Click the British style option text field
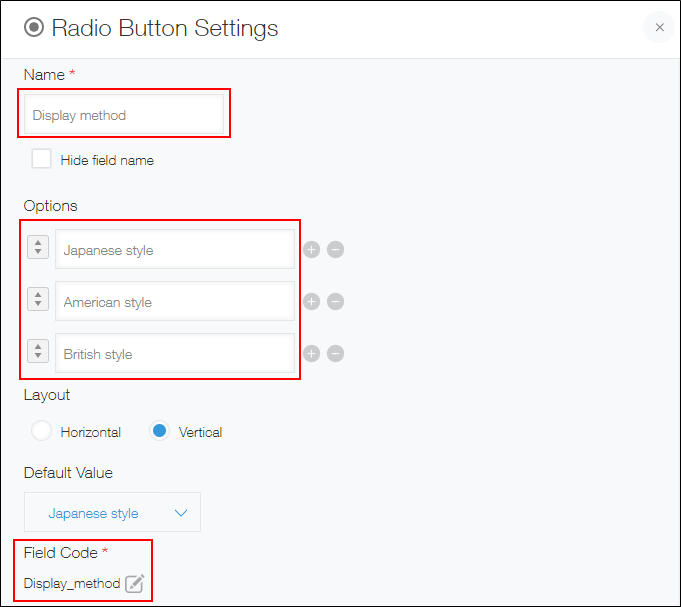681x607 pixels. tap(175, 354)
